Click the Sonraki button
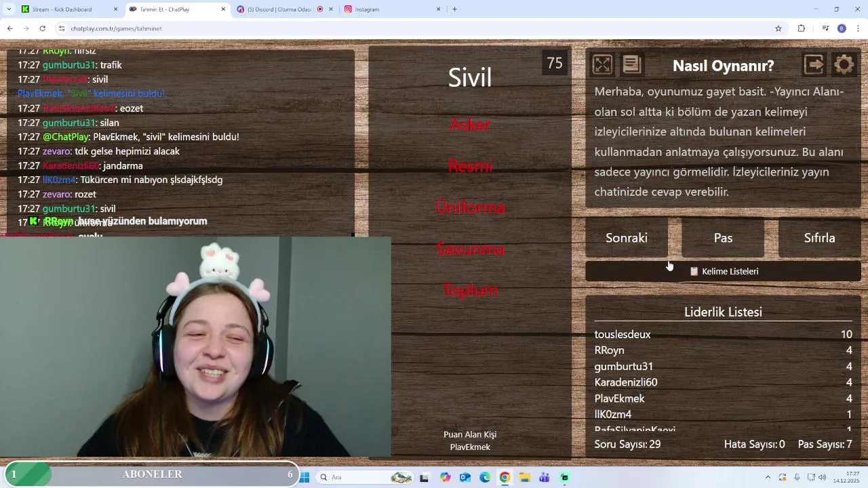Viewport: 868px width, 488px height. pos(627,238)
